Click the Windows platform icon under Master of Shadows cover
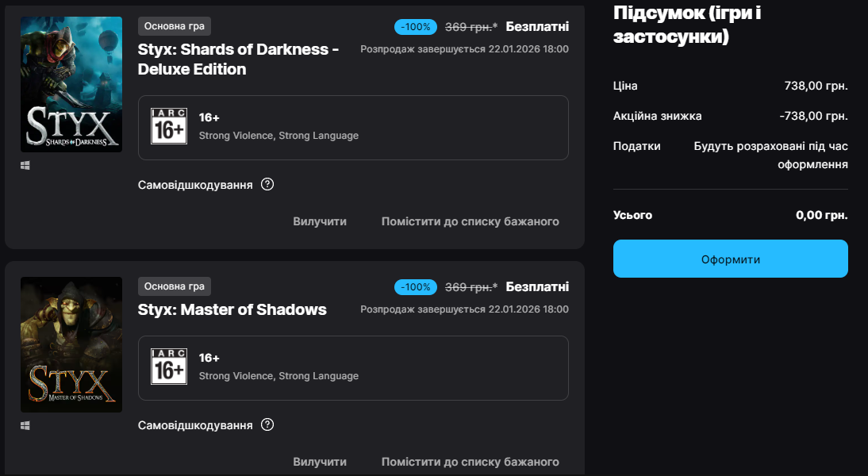 coord(25,426)
